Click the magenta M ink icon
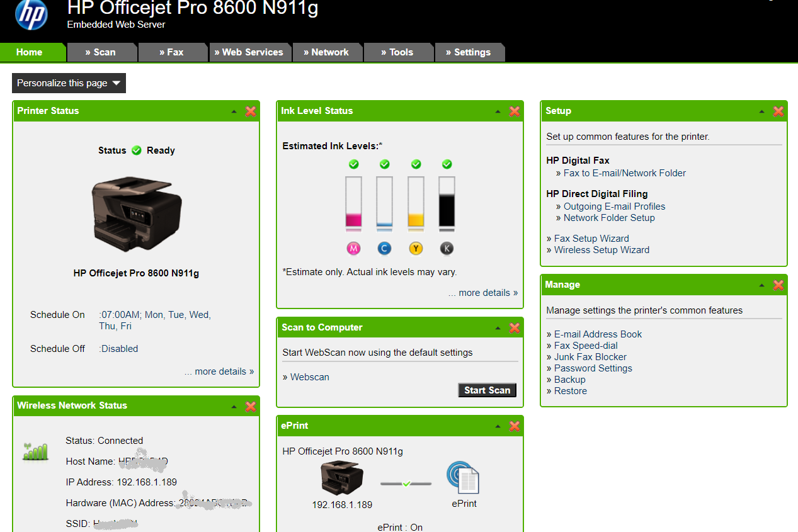Image resolution: width=798 pixels, height=532 pixels. tap(353, 249)
